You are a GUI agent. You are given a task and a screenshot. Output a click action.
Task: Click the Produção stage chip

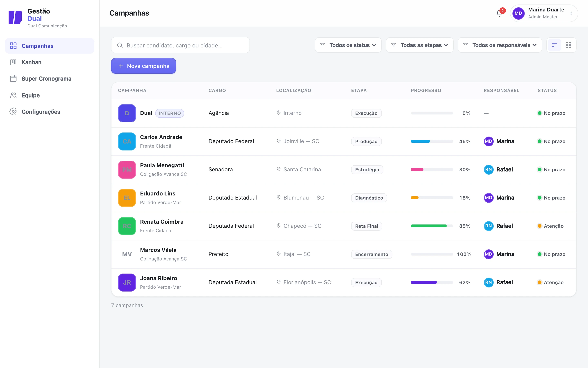point(366,141)
